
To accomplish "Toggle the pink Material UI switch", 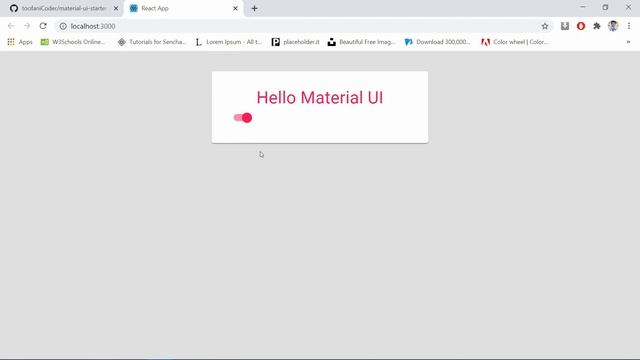I will (x=243, y=118).
